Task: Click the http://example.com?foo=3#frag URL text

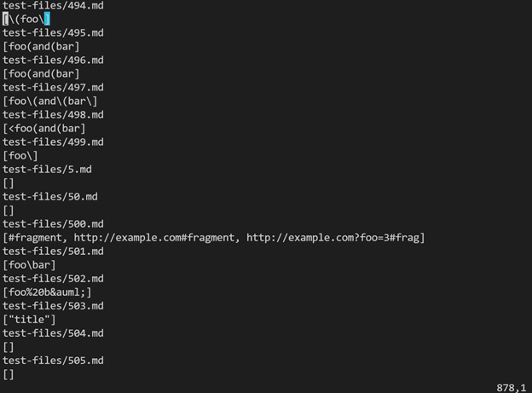Action: [332, 238]
